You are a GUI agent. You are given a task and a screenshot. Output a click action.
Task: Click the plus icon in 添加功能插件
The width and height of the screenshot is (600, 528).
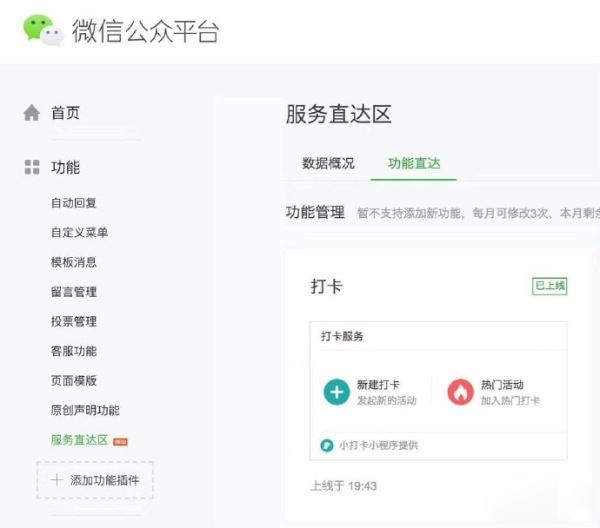(x=56, y=480)
